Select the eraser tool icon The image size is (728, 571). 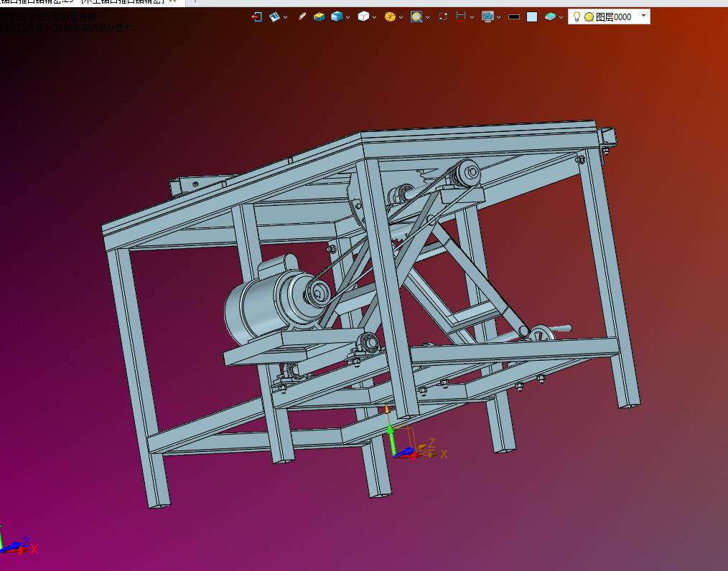coord(302,16)
